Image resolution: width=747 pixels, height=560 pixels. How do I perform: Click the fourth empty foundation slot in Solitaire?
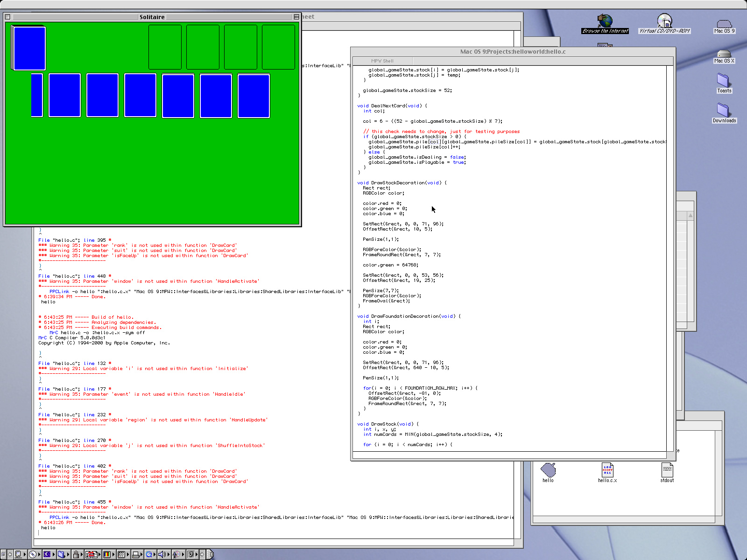[279, 47]
